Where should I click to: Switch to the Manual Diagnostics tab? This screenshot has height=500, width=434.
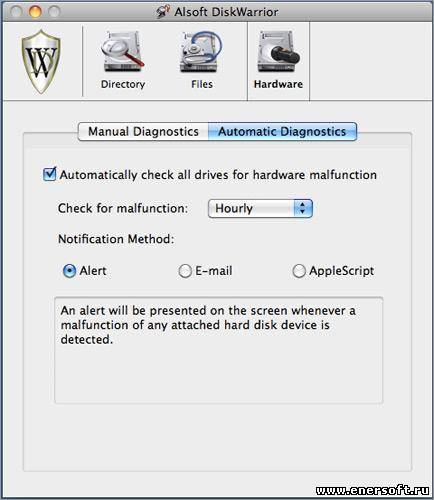click(x=143, y=132)
